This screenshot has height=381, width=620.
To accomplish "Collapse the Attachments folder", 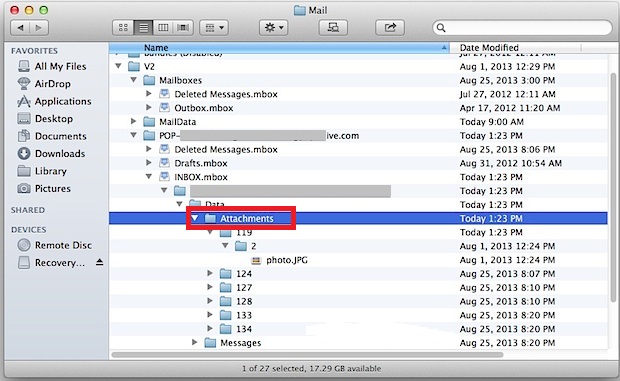I will pyautogui.click(x=195, y=218).
